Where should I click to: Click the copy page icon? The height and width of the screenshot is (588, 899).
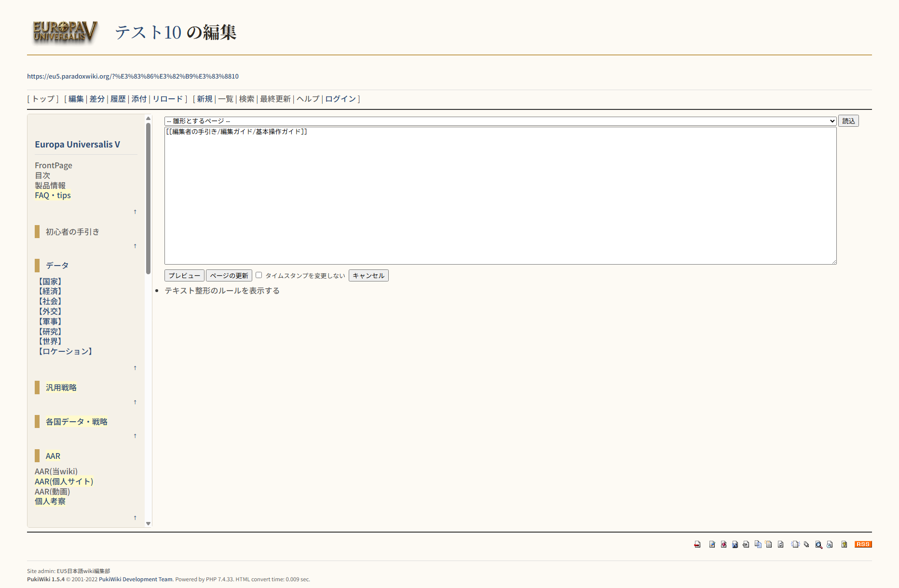(x=758, y=544)
